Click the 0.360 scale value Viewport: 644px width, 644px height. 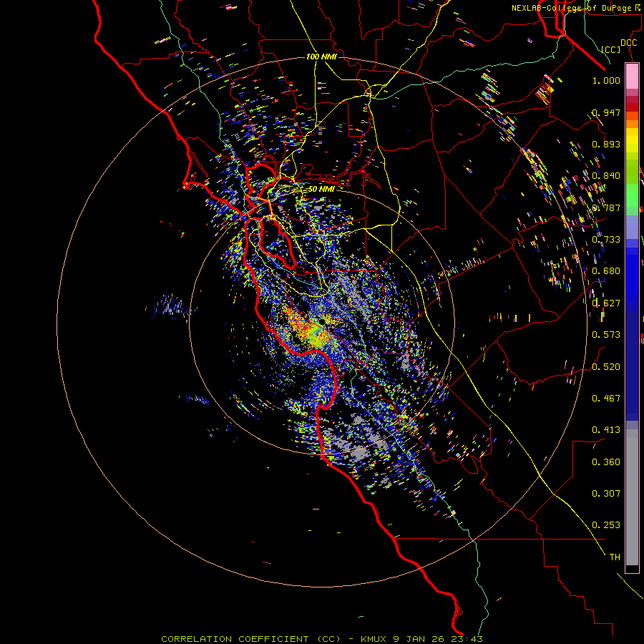pyautogui.click(x=606, y=462)
